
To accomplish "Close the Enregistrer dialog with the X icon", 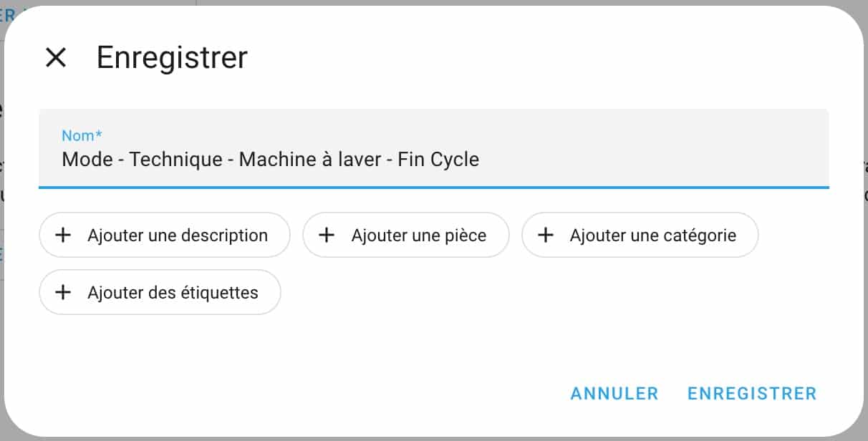I will click(x=56, y=57).
